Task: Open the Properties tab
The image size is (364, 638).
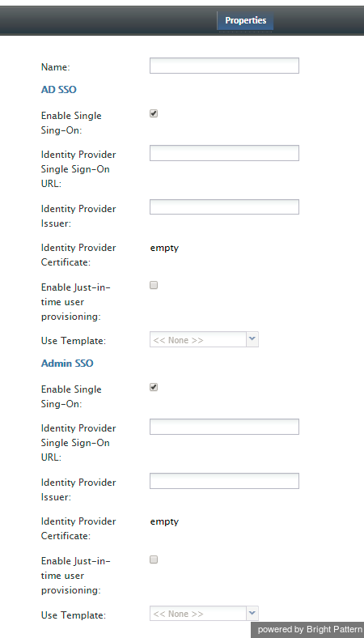Action: coord(245,20)
